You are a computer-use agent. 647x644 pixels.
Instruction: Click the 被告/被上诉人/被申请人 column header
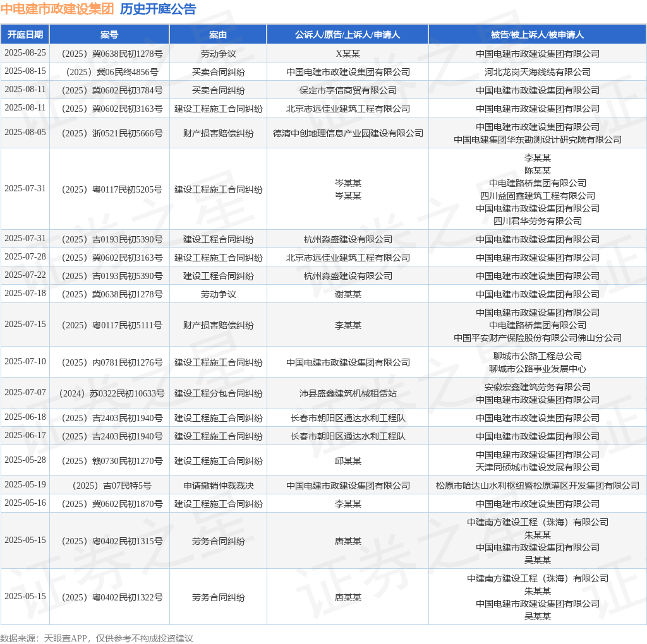coord(537,35)
